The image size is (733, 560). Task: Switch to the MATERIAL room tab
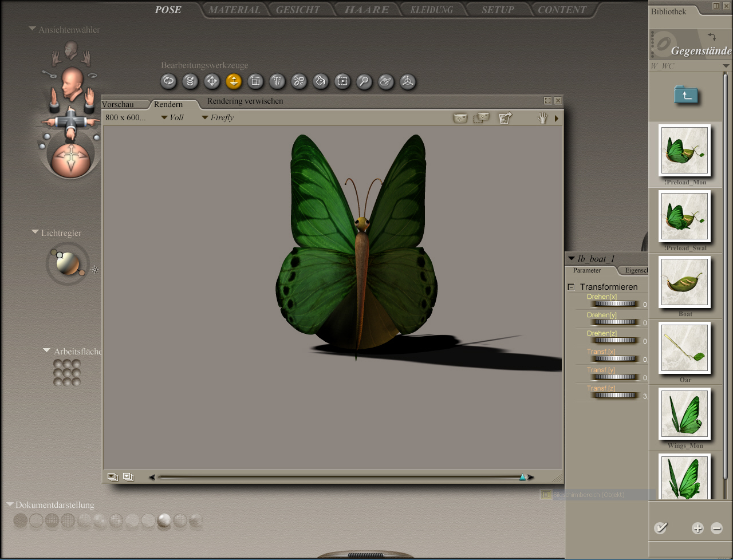click(234, 10)
